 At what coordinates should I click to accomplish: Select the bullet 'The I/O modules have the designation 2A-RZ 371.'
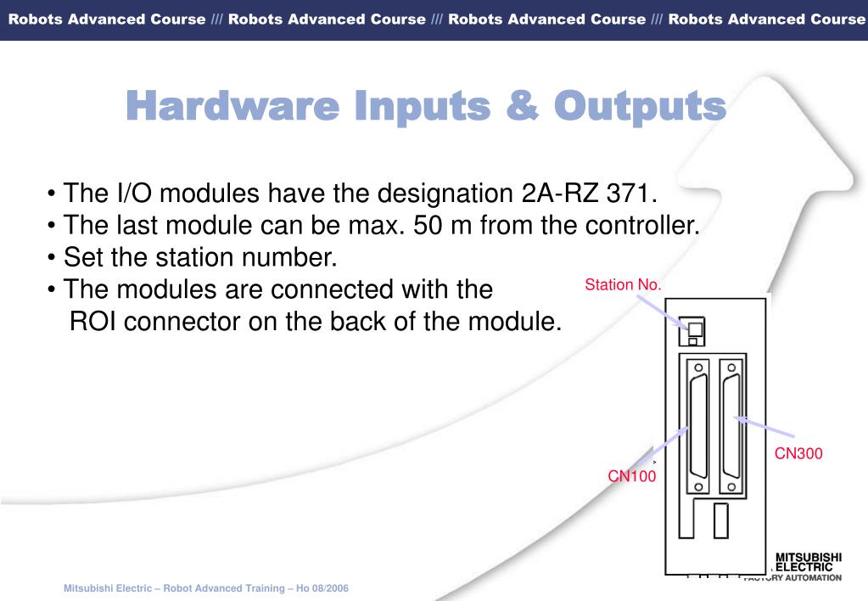coord(352,194)
